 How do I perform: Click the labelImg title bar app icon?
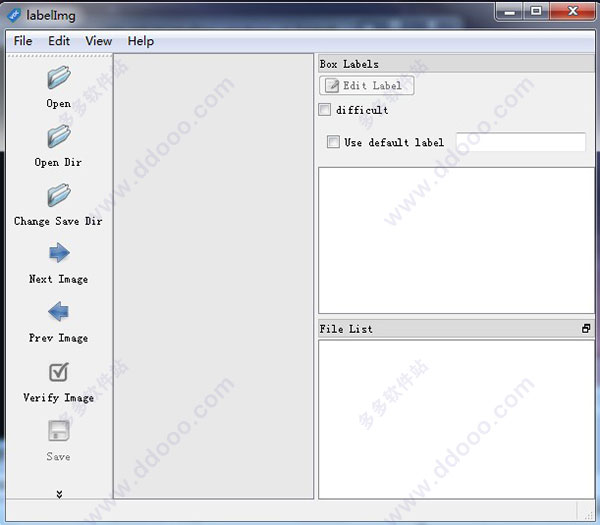[x=14, y=16]
